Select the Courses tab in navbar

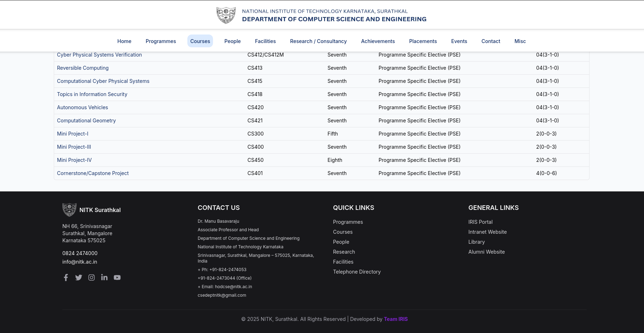click(200, 41)
